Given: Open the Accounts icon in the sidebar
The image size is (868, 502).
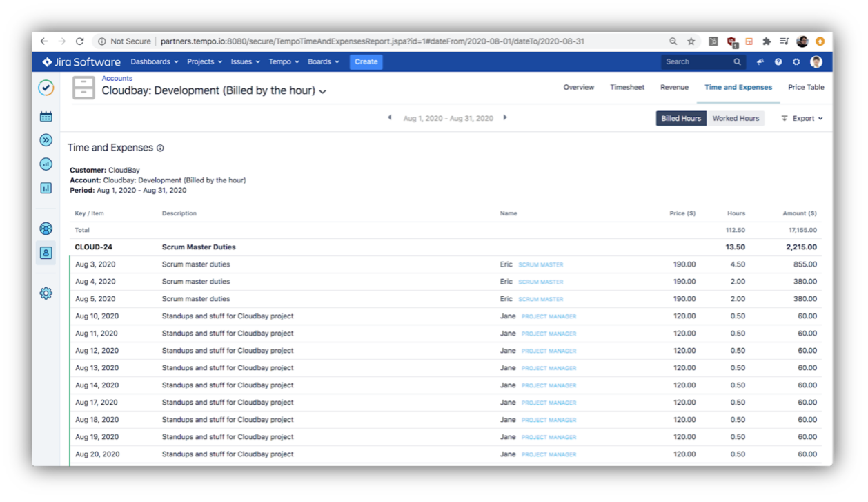Looking at the screenshot, I should point(46,253).
